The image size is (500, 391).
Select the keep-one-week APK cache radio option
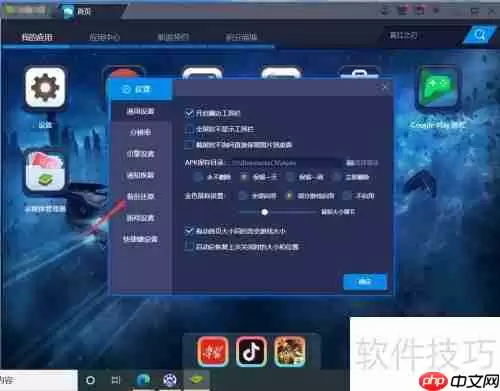coord(290,177)
